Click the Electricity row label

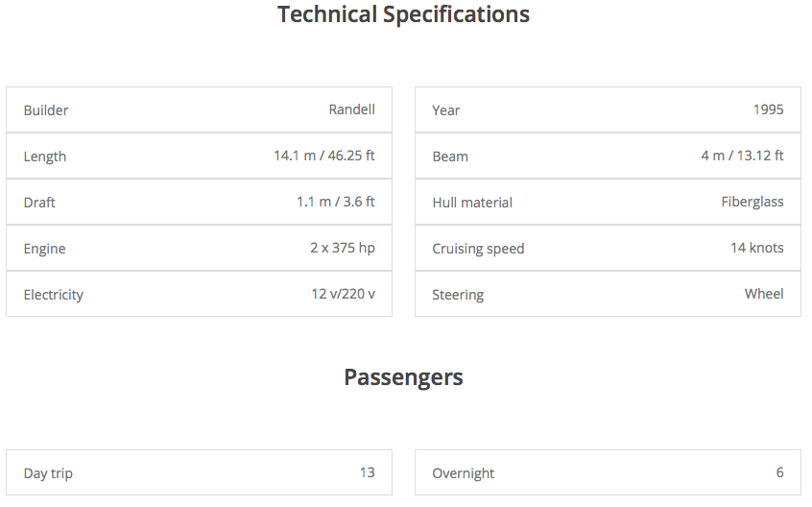pos(53,295)
